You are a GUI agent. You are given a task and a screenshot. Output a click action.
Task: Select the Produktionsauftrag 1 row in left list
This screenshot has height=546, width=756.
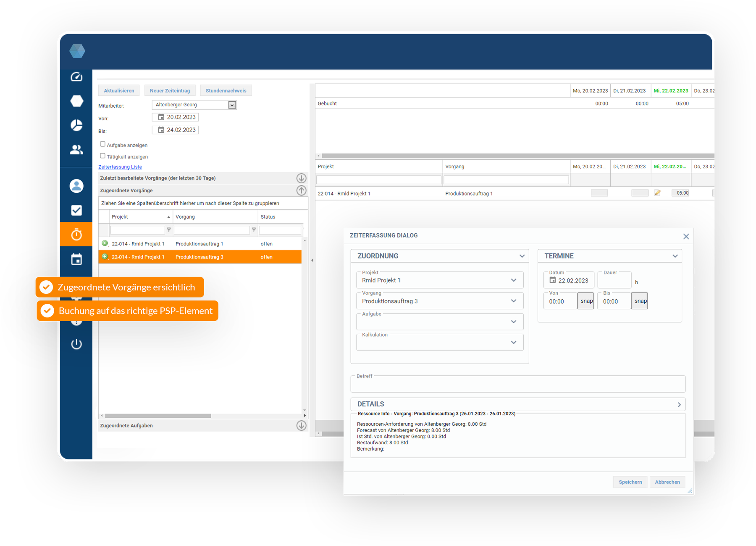coord(200,244)
